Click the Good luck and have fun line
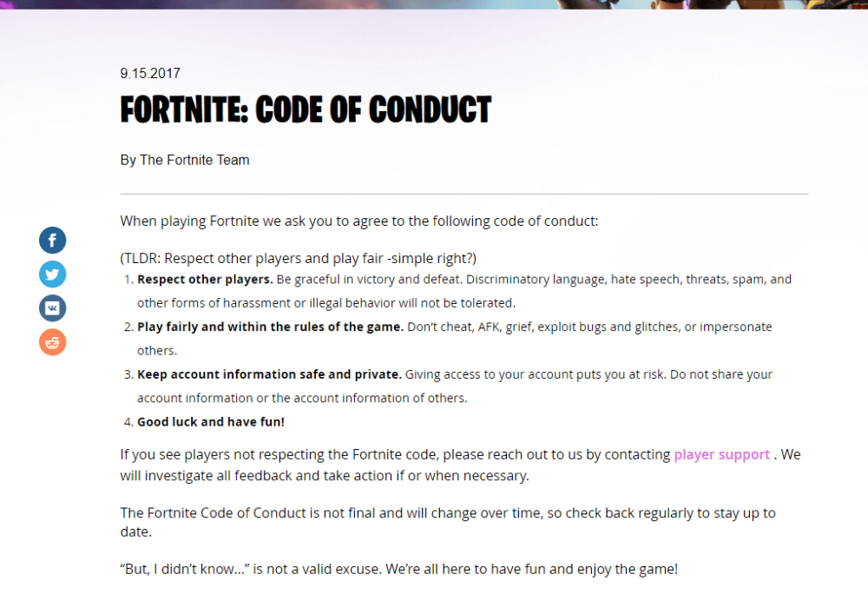The image size is (868, 601). [x=210, y=421]
